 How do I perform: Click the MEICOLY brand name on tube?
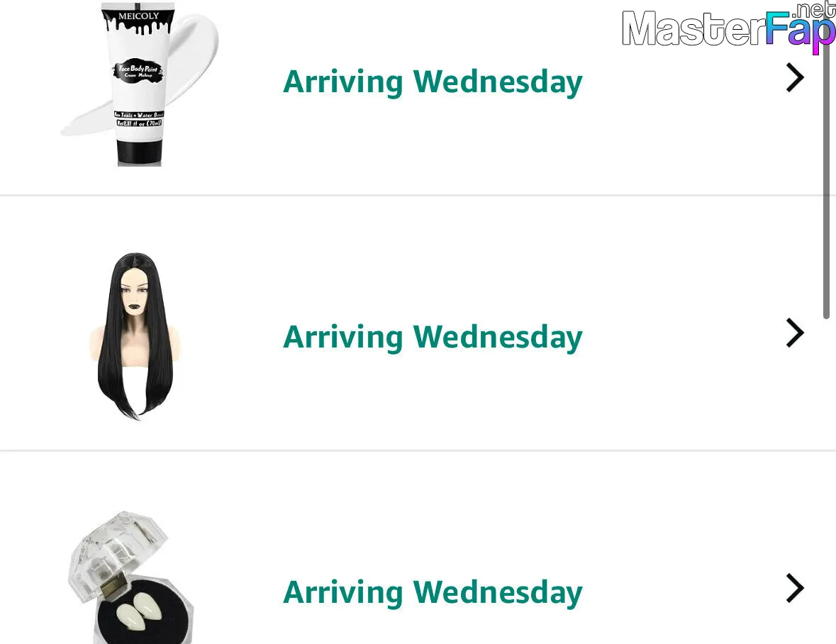point(138,16)
